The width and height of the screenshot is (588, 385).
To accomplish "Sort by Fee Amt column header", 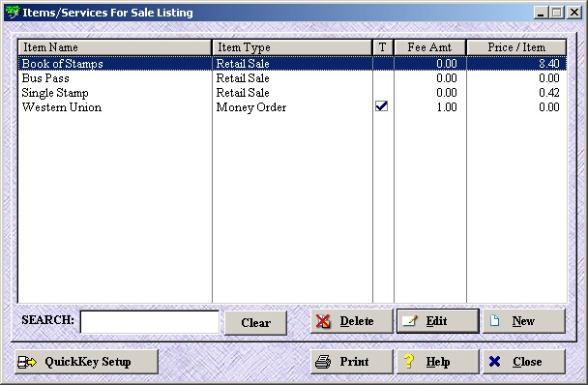I will click(x=429, y=47).
